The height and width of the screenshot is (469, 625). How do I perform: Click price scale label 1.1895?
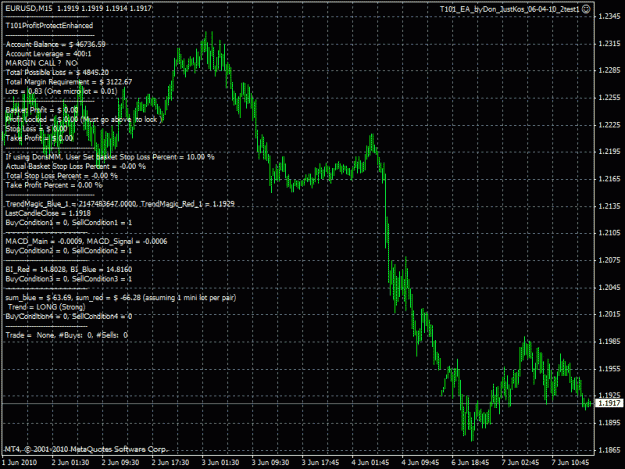[x=610, y=423]
